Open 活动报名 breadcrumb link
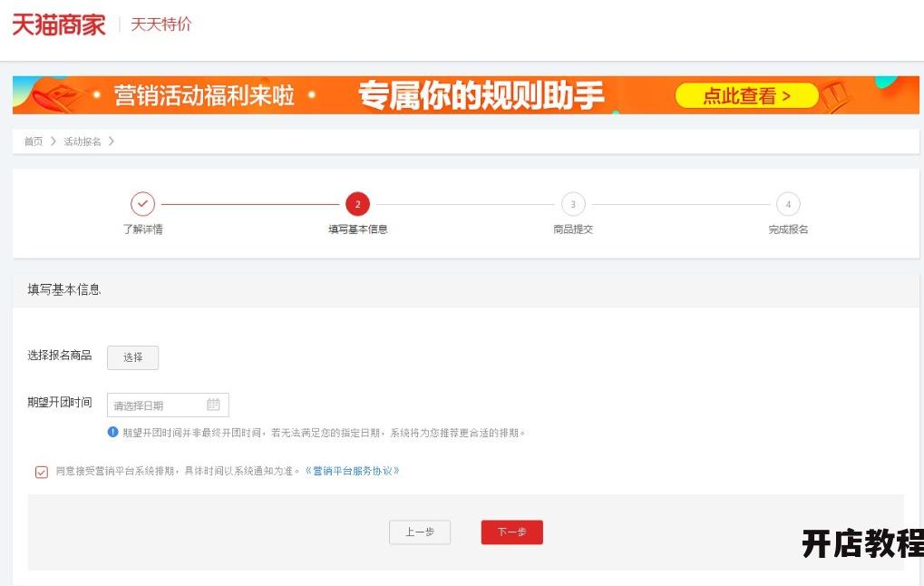This screenshot has height=586, width=924. [83, 142]
